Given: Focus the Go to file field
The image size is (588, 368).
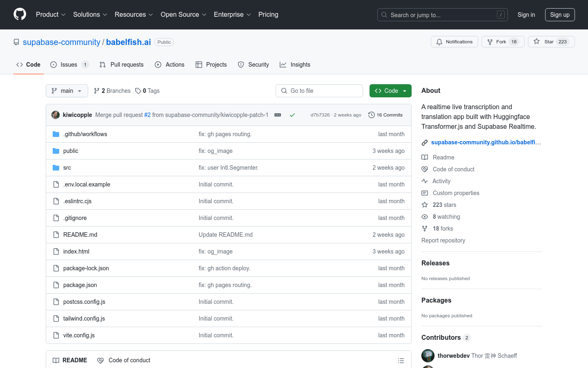Looking at the screenshot, I should click(319, 91).
